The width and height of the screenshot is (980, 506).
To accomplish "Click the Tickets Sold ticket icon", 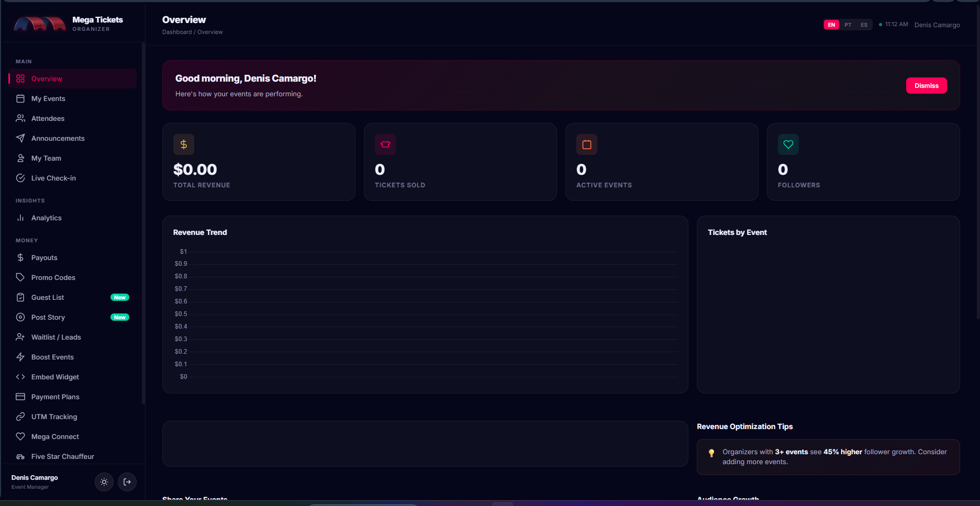I will click(385, 144).
